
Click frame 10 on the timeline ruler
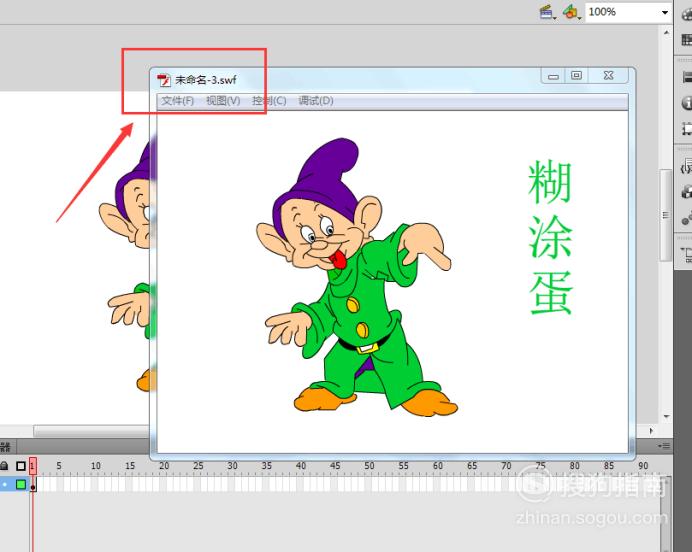click(x=96, y=466)
